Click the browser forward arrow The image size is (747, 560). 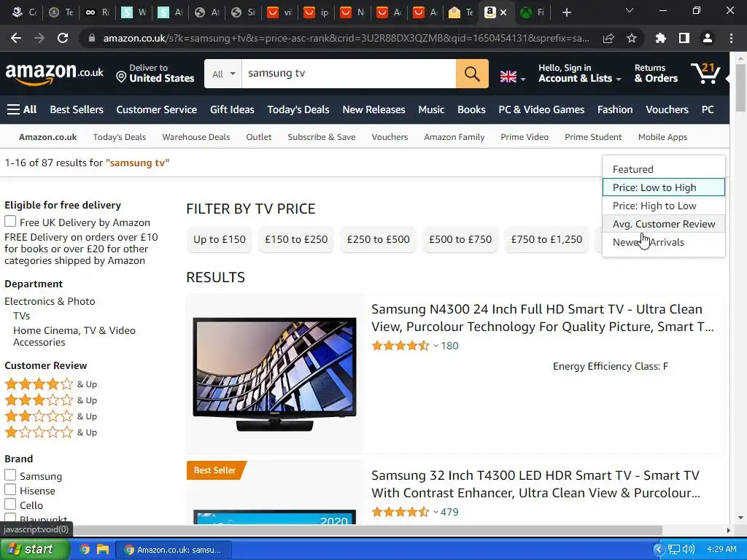pos(39,38)
